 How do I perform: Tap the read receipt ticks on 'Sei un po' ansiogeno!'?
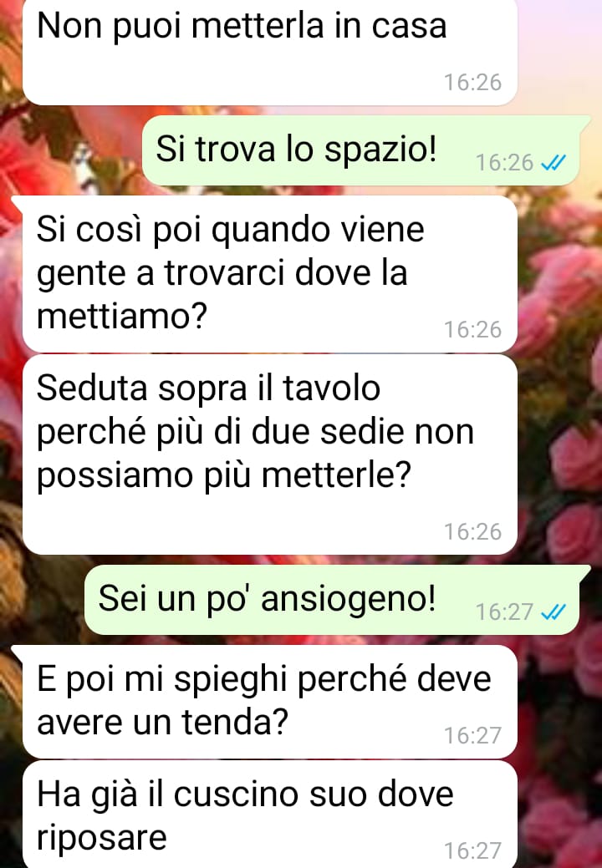coord(553,612)
